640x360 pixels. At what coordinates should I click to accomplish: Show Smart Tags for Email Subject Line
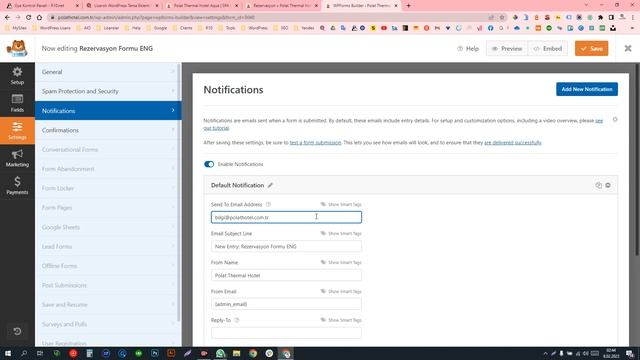pyautogui.click(x=341, y=233)
